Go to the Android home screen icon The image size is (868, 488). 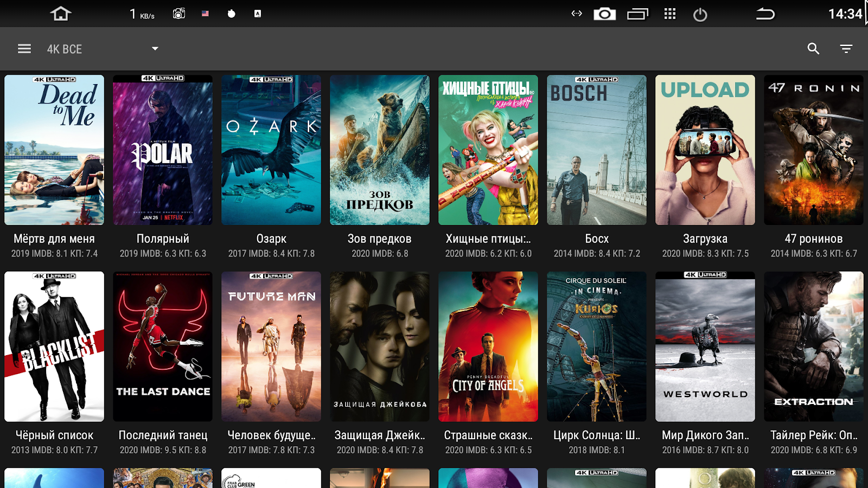(61, 14)
